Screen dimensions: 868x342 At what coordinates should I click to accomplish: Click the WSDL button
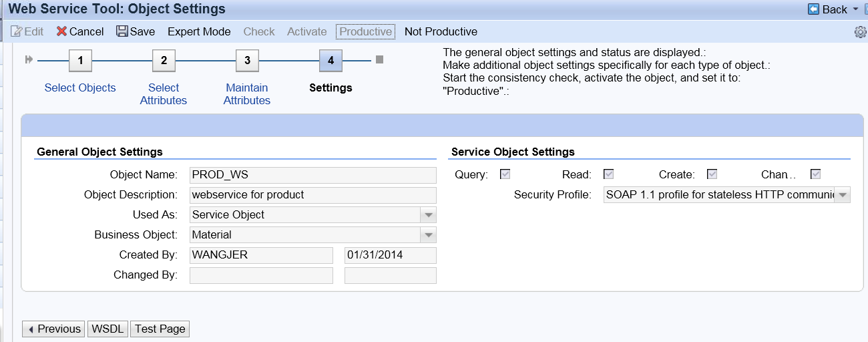pos(108,329)
